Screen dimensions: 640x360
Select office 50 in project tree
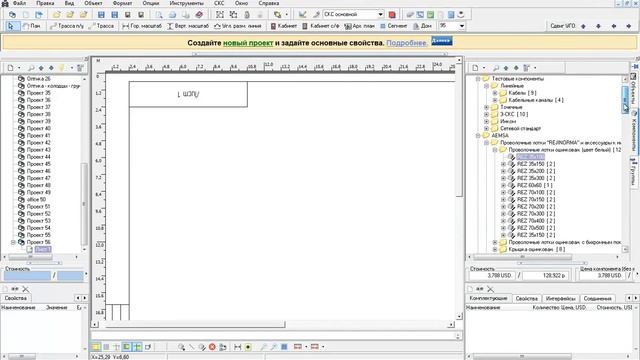(x=36, y=200)
